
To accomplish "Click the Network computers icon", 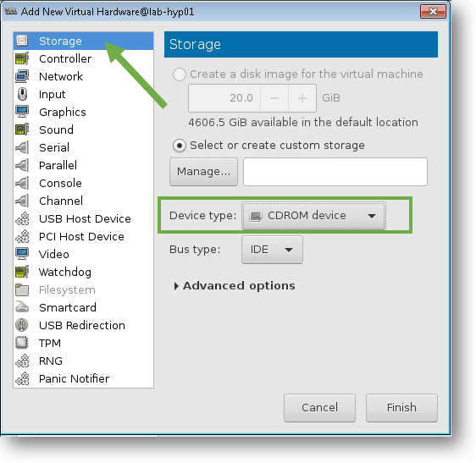I will (22, 76).
